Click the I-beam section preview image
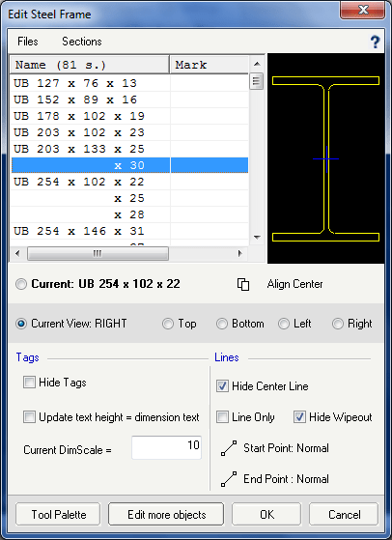Screen dimensions: 392x540 [x=325, y=158]
